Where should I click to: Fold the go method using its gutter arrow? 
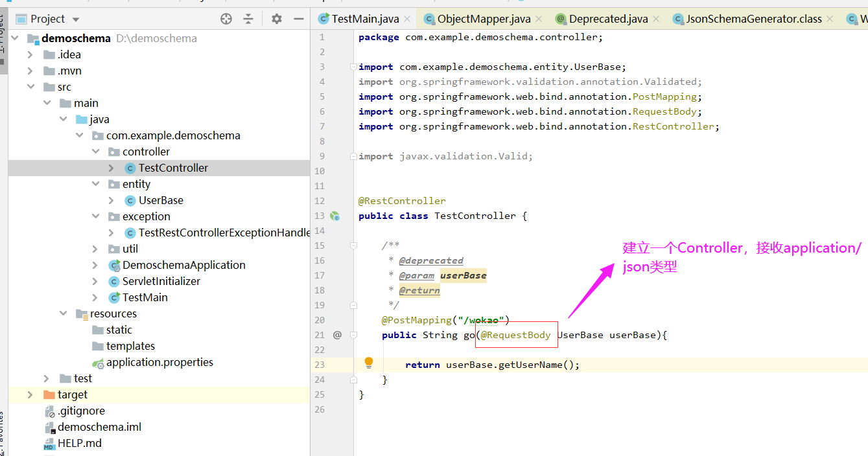tap(353, 335)
